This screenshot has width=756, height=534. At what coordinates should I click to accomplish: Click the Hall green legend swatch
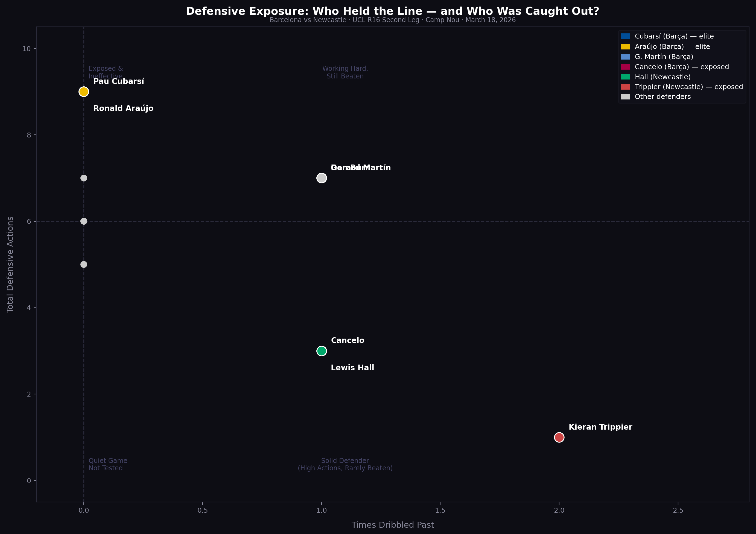tap(625, 77)
